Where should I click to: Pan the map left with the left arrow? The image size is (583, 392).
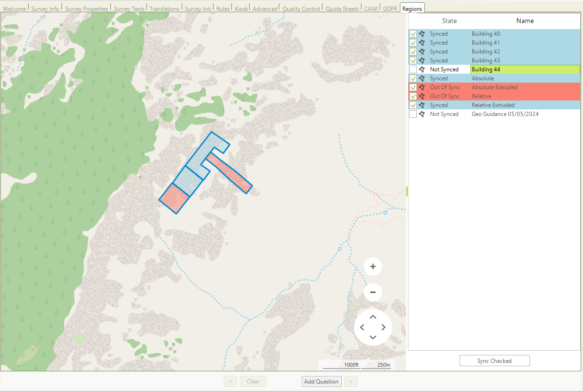click(x=362, y=327)
